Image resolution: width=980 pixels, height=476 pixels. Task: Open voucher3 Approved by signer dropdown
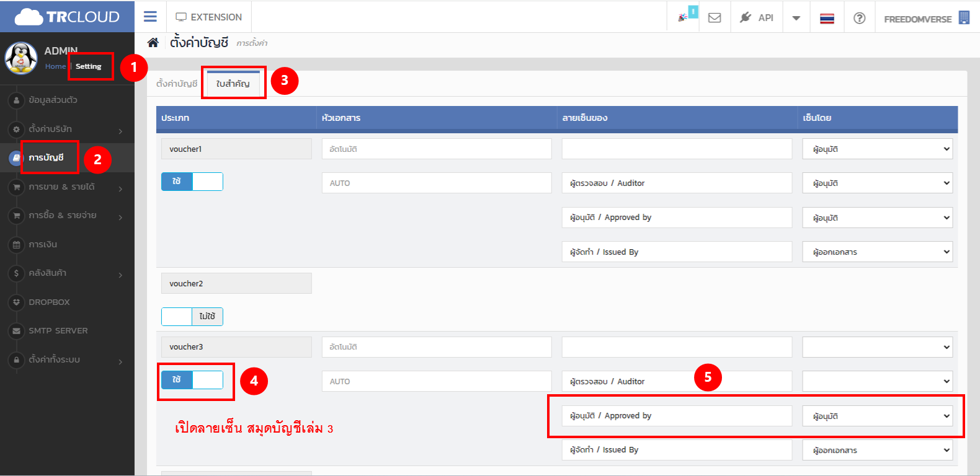coord(878,416)
